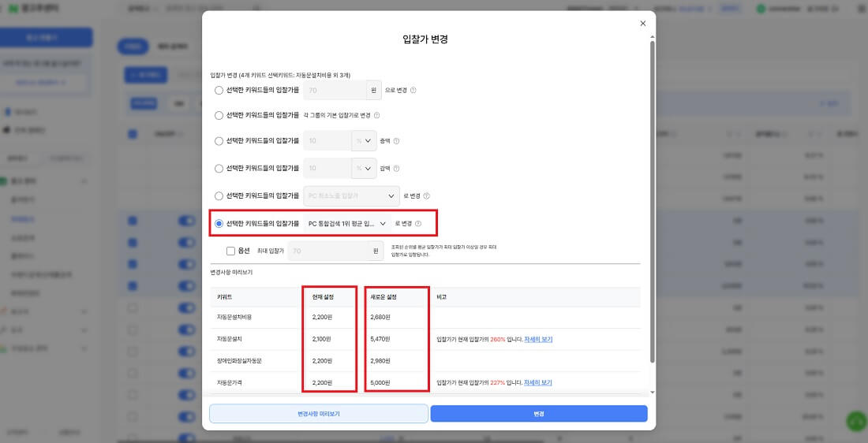
Task: Click the keyword 장애인화장실자동문
Action: click(x=239, y=360)
